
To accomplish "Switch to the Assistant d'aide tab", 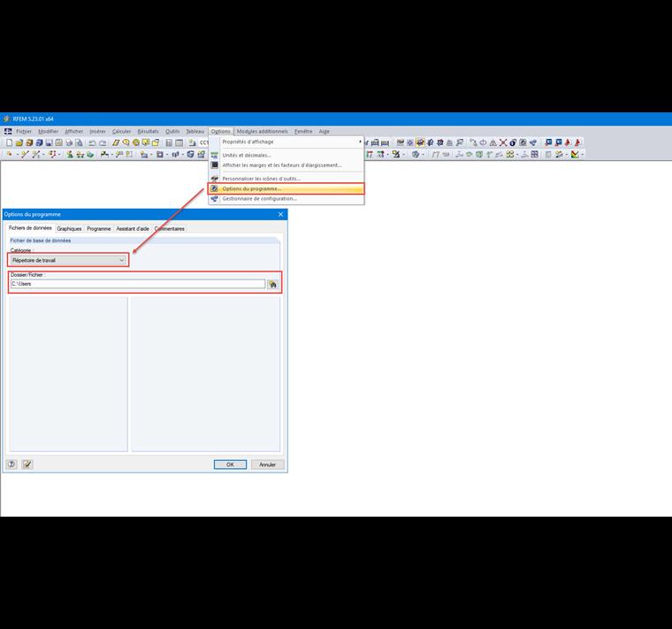I will [x=133, y=229].
